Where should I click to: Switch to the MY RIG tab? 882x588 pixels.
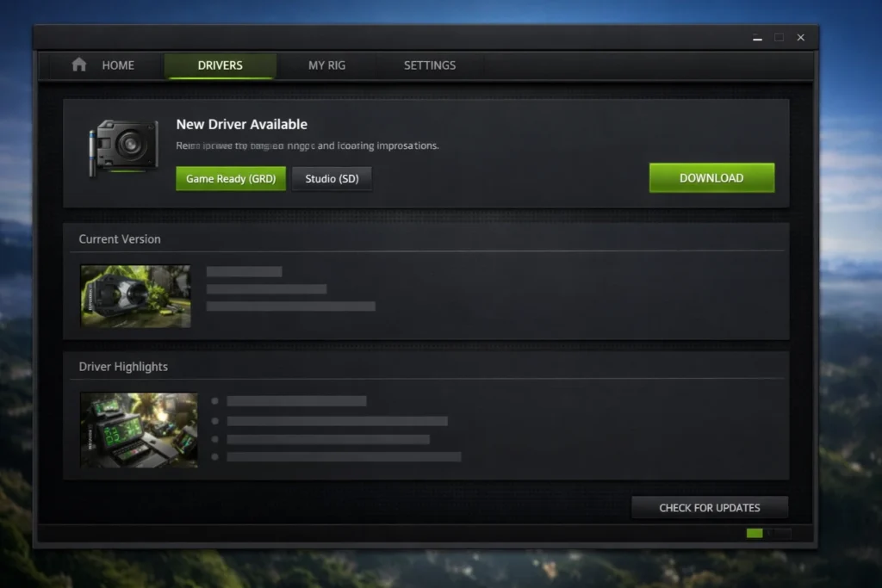coord(326,65)
